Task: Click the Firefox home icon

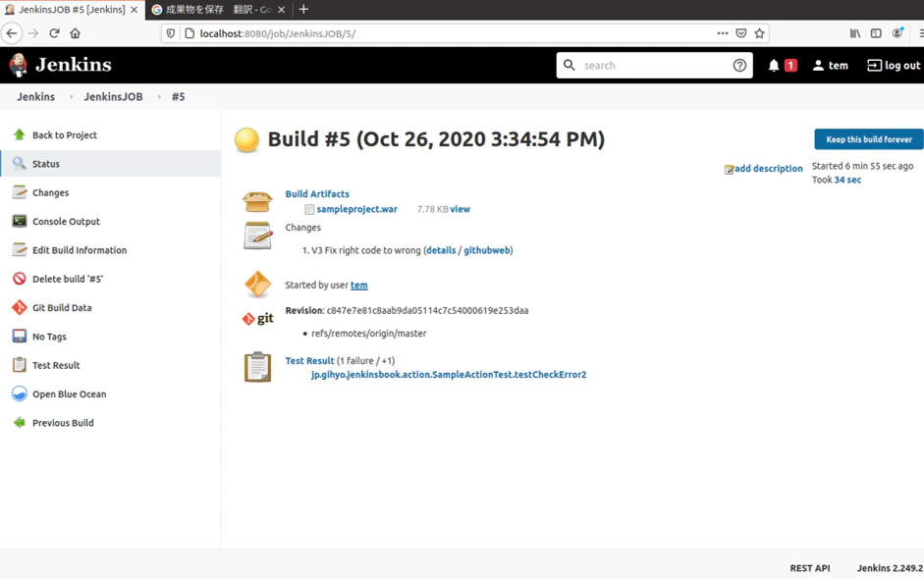Action: (x=75, y=33)
